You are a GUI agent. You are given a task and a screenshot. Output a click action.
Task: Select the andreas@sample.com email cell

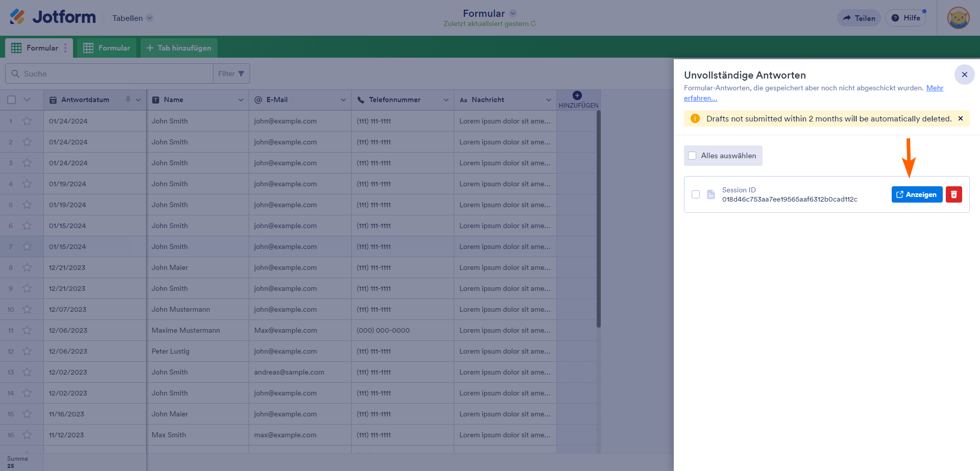point(300,372)
